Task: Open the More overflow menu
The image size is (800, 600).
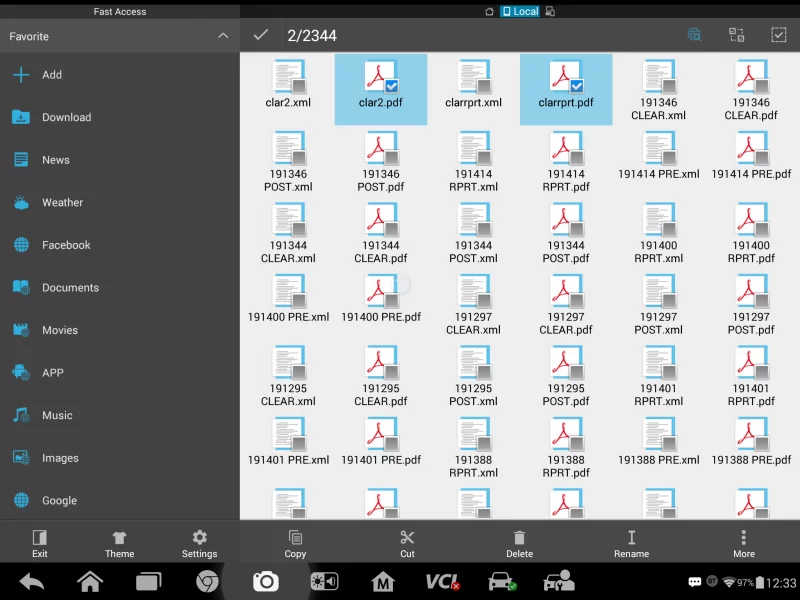Action: pos(743,543)
